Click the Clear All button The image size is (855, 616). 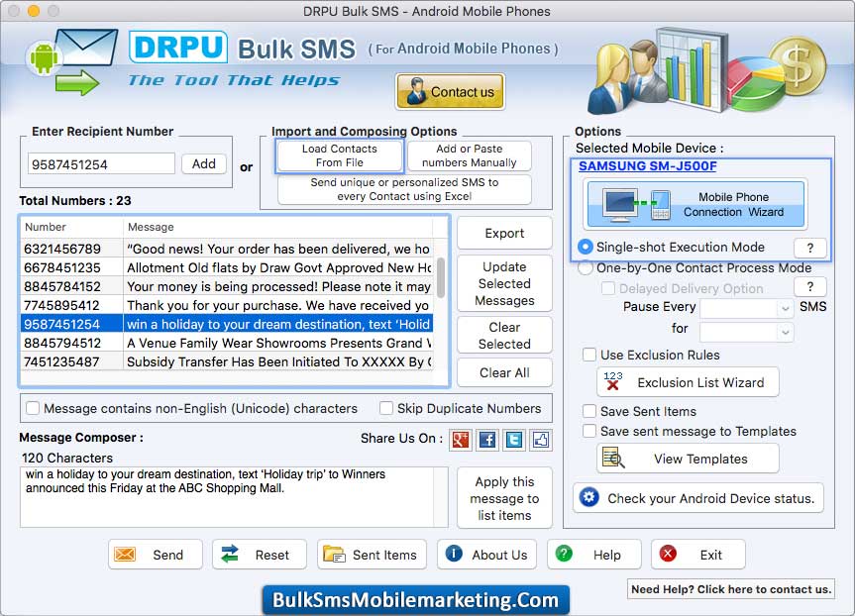(x=504, y=373)
